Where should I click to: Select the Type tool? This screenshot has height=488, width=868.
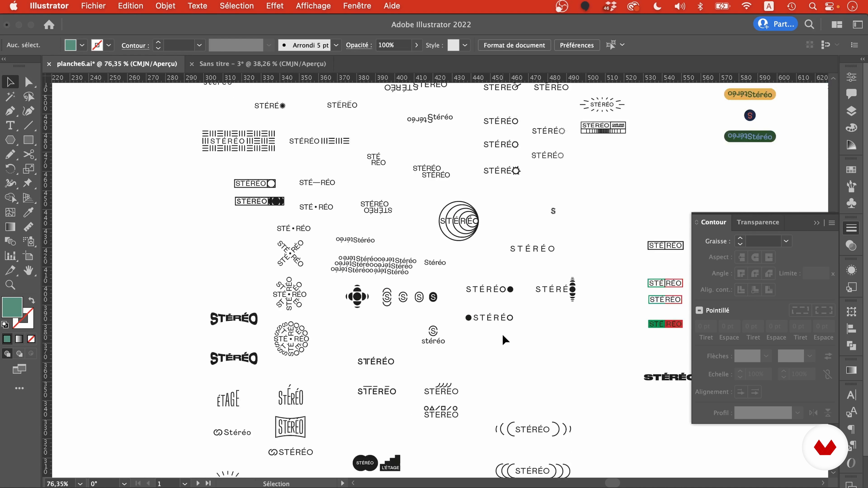tap(10, 125)
